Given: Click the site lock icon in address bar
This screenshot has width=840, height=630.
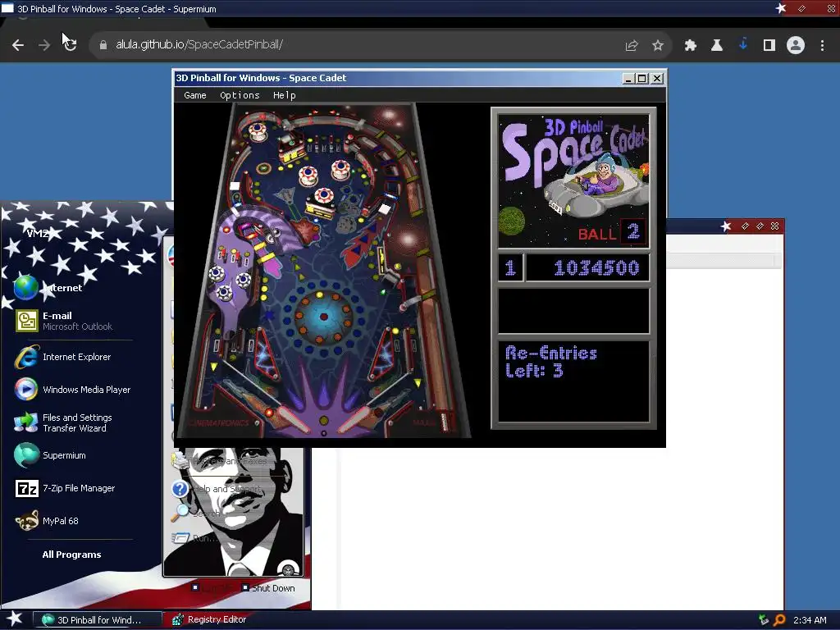Looking at the screenshot, I should click(x=103, y=45).
